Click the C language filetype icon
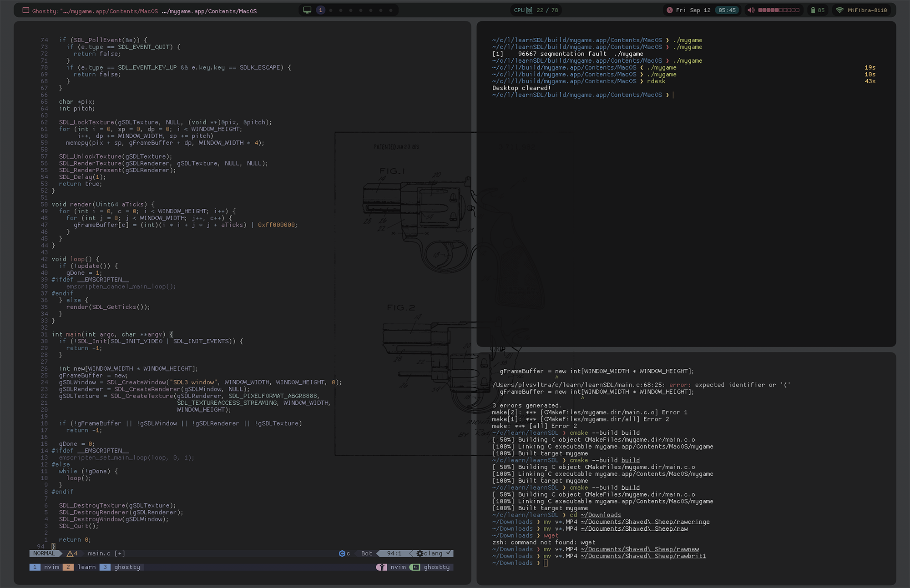Image resolution: width=910 pixels, height=588 pixels. tap(342, 553)
